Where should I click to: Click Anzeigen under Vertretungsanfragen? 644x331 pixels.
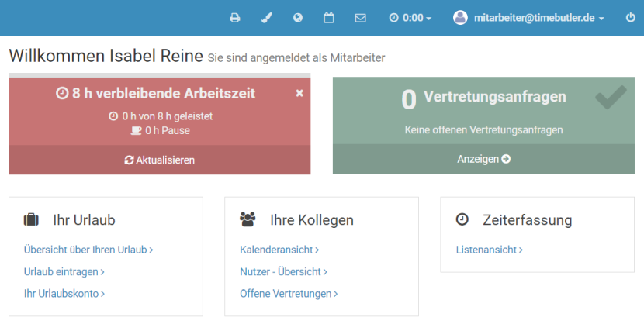(x=483, y=159)
